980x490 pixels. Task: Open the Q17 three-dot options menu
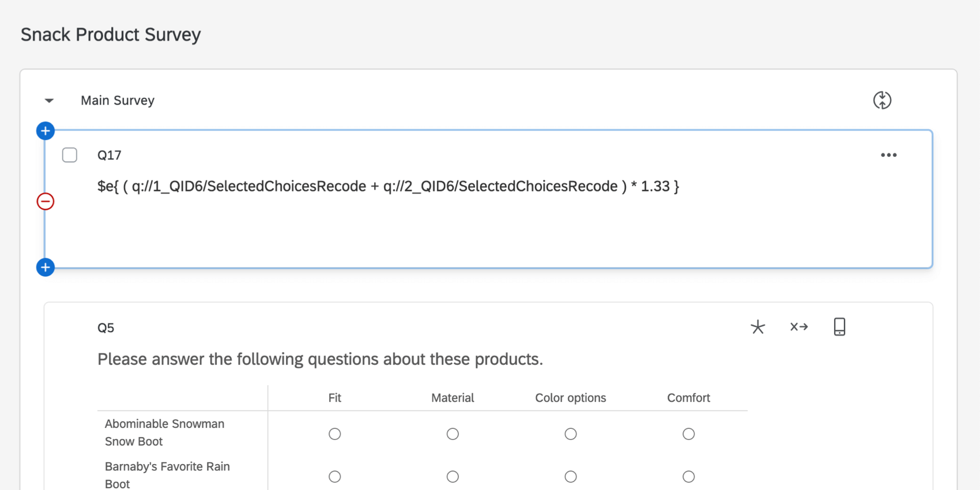point(888,155)
